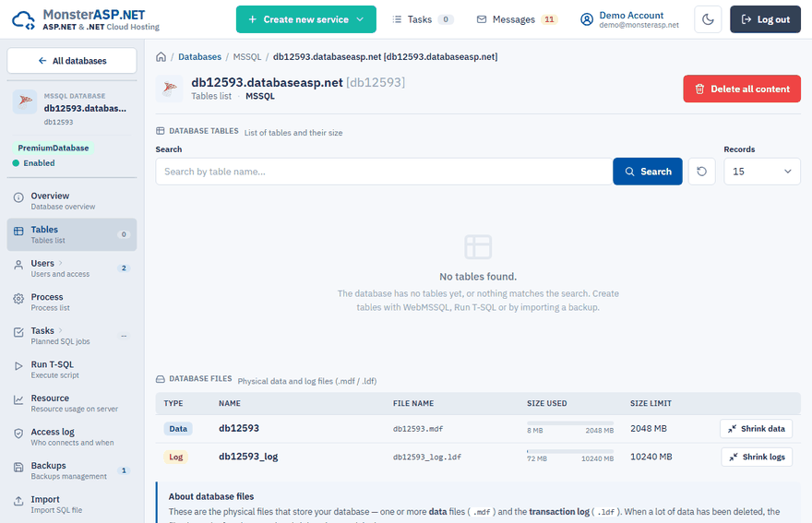Click the log file size used bar
This screenshot has width=812, height=523.
570,452
